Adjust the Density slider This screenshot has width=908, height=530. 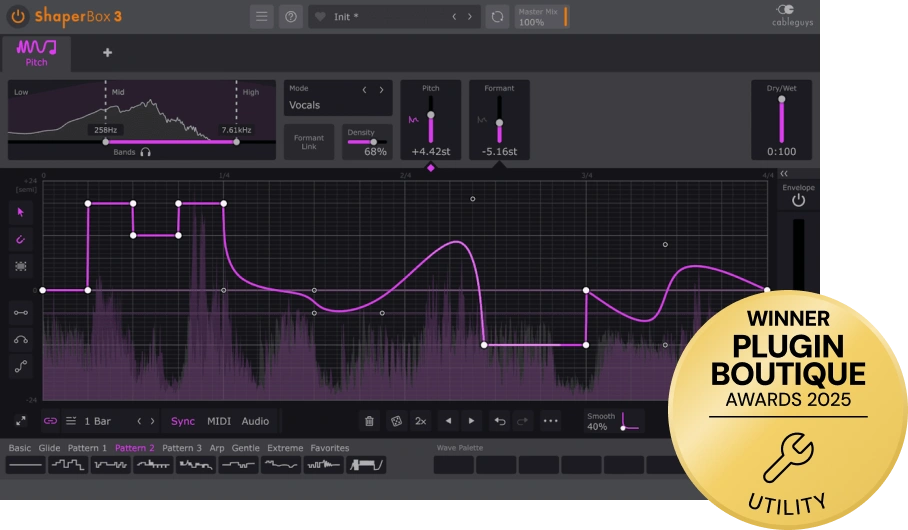[x=367, y=142]
